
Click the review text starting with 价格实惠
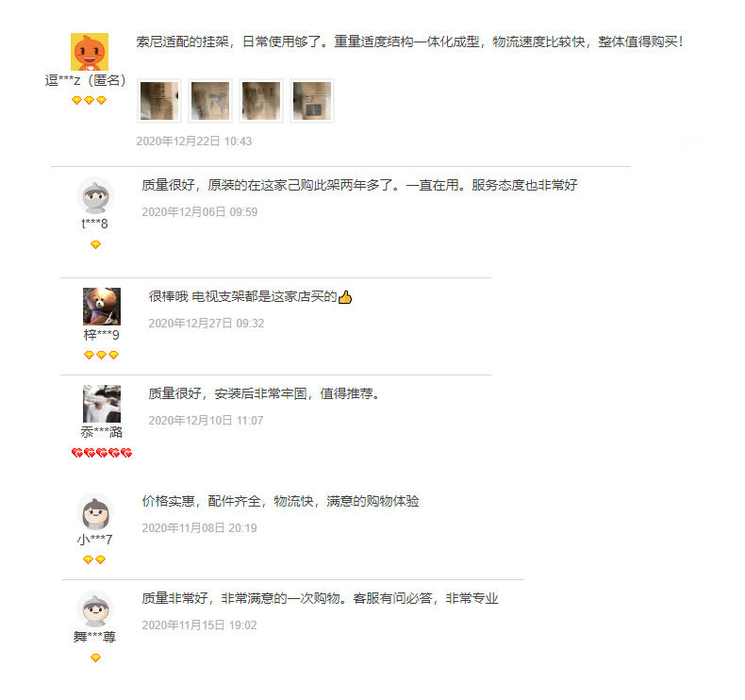[x=280, y=501]
